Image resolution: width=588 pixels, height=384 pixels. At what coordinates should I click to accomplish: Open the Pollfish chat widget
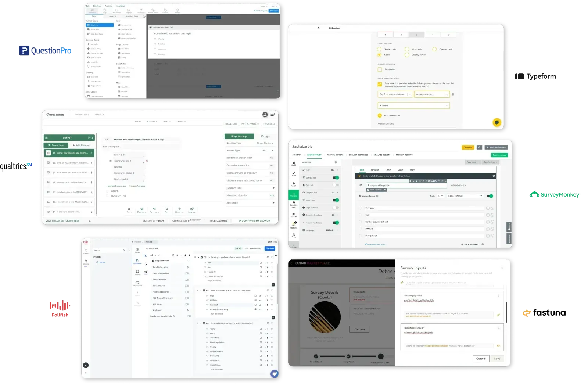pos(274,374)
